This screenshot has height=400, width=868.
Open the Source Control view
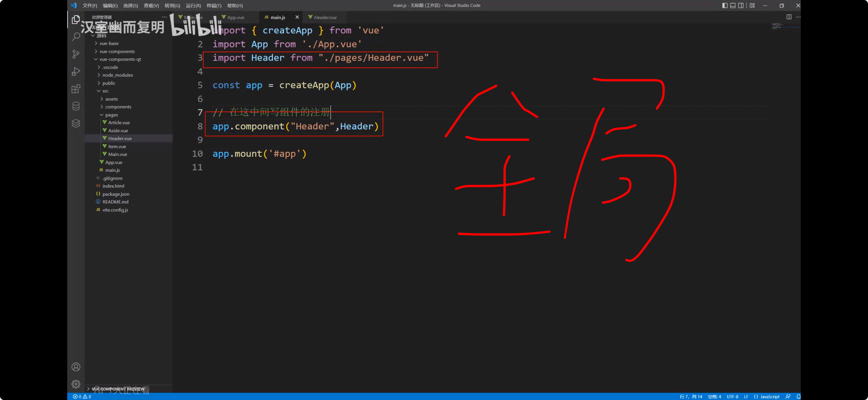[76, 54]
